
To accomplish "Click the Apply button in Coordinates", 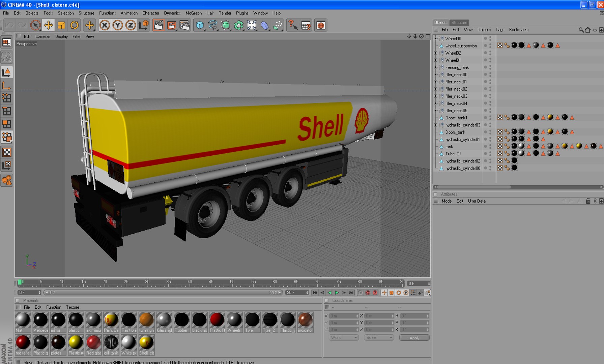I will pyautogui.click(x=414, y=338).
